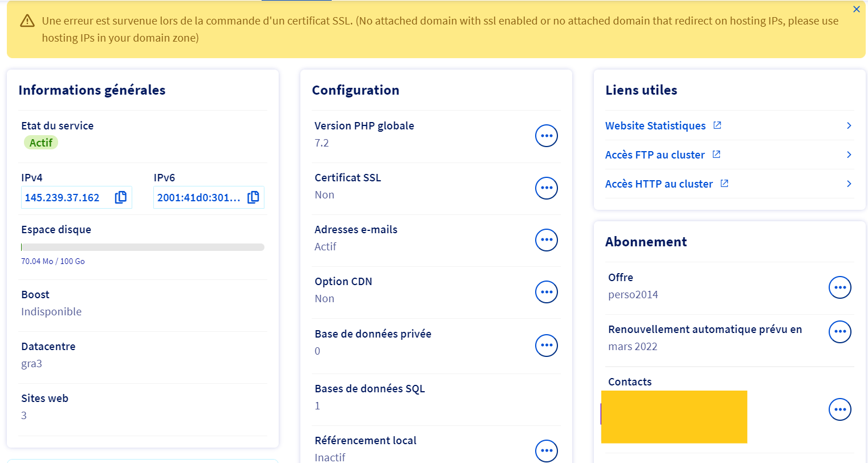Click chevron next to Accès FTP au cluster
The width and height of the screenshot is (868, 463).
849,155
